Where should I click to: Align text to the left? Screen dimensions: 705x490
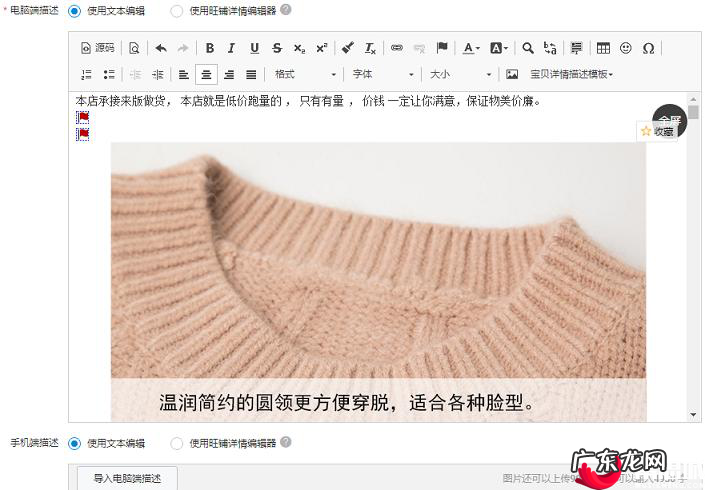point(183,74)
